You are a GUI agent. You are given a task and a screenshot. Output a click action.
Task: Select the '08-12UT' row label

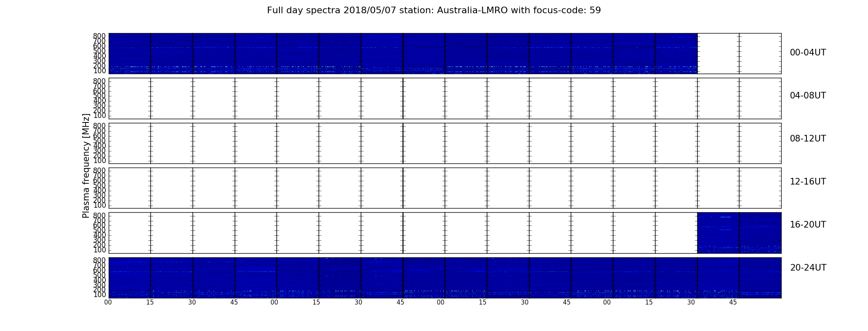(808, 139)
